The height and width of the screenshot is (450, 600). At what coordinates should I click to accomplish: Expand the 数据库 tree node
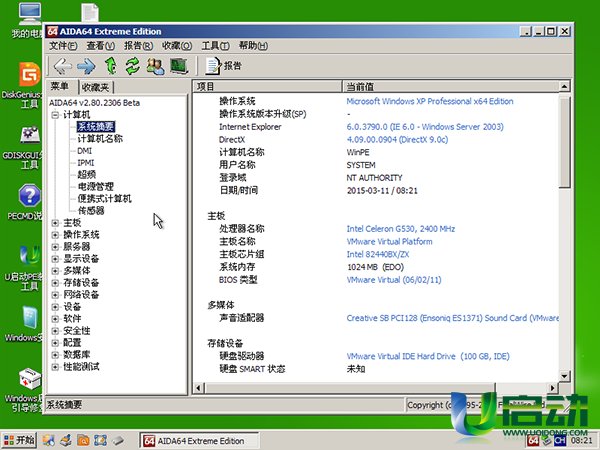[55, 355]
